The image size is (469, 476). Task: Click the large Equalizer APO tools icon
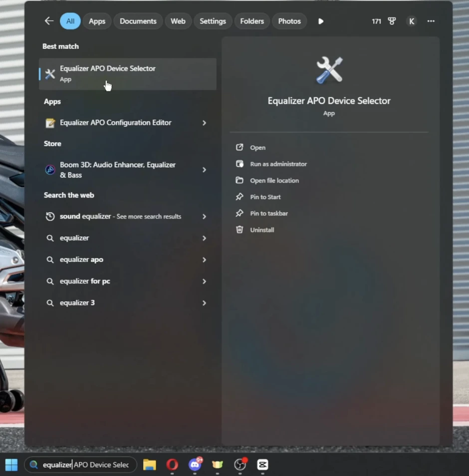pos(329,70)
